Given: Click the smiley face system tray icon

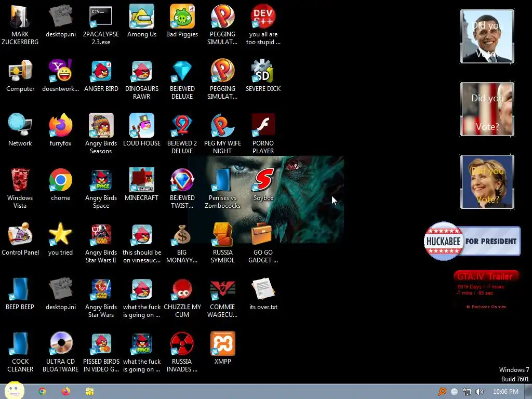Looking at the screenshot, I should click(x=454, y=392).
